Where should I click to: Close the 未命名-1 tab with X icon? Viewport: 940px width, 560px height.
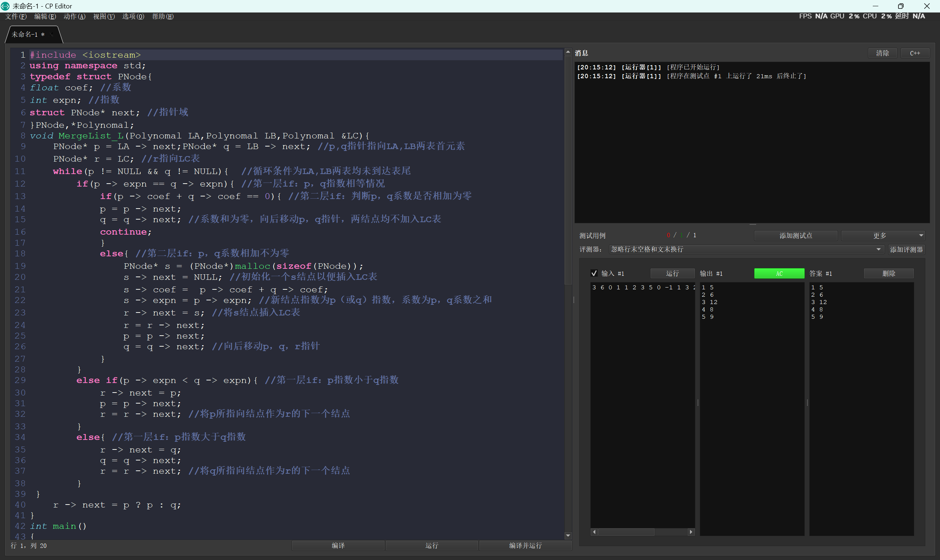52,35
